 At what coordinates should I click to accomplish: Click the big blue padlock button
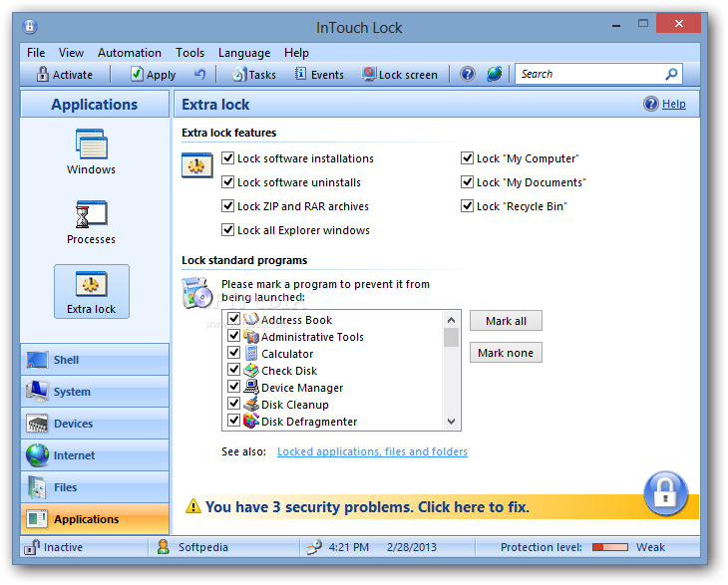[x=665, y=493]
